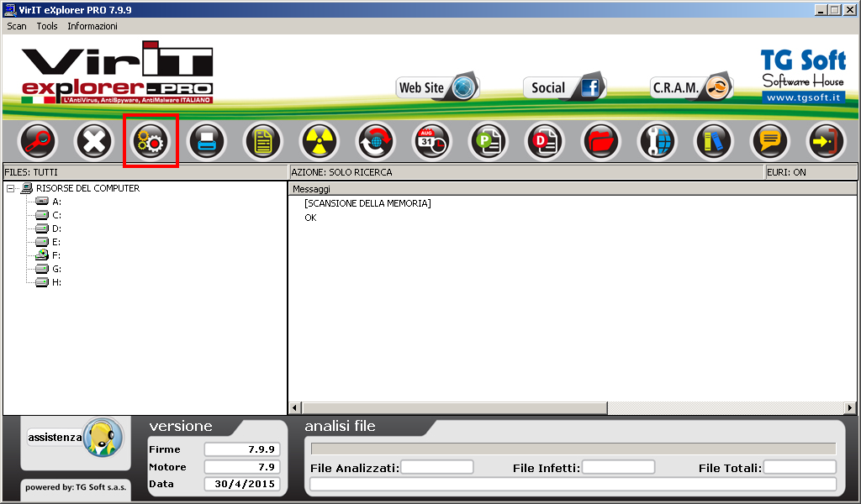Click the Data date field
Image resolution: width=861 pixels, height=504 pixels.
tap(242, 484)
